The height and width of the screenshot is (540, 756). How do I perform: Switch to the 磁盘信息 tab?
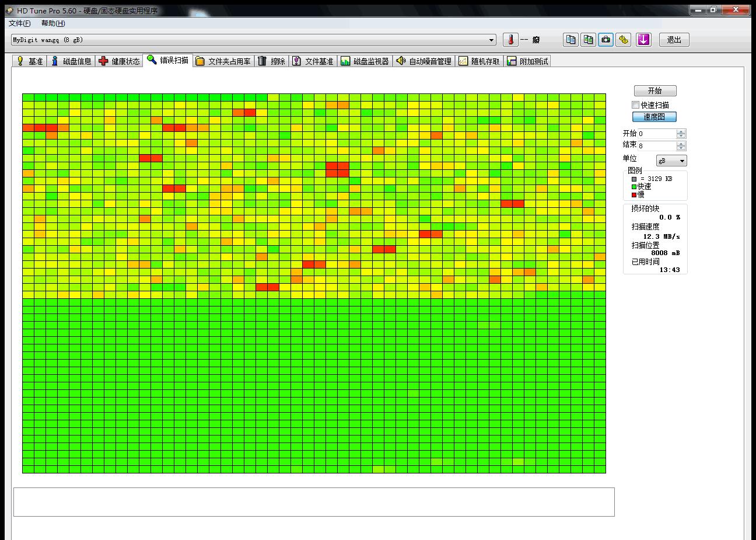[71, 61]
